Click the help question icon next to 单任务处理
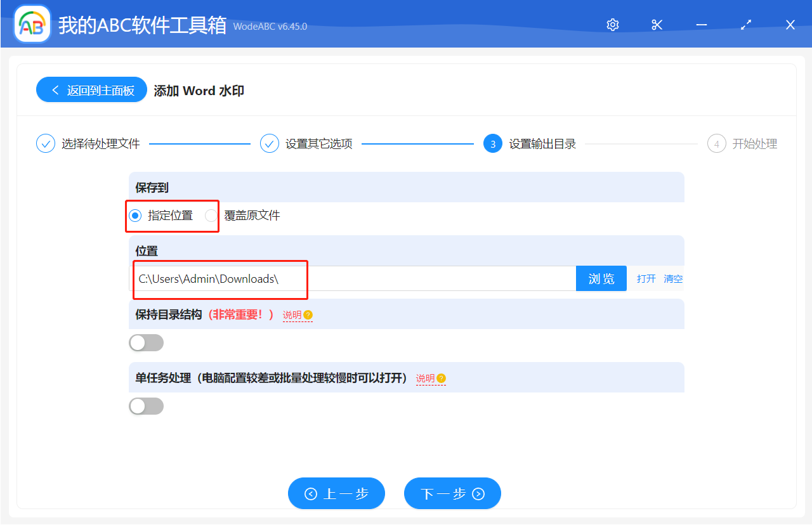Image resolution: width=812 pixels, height=525 pixels. [442, 377]
